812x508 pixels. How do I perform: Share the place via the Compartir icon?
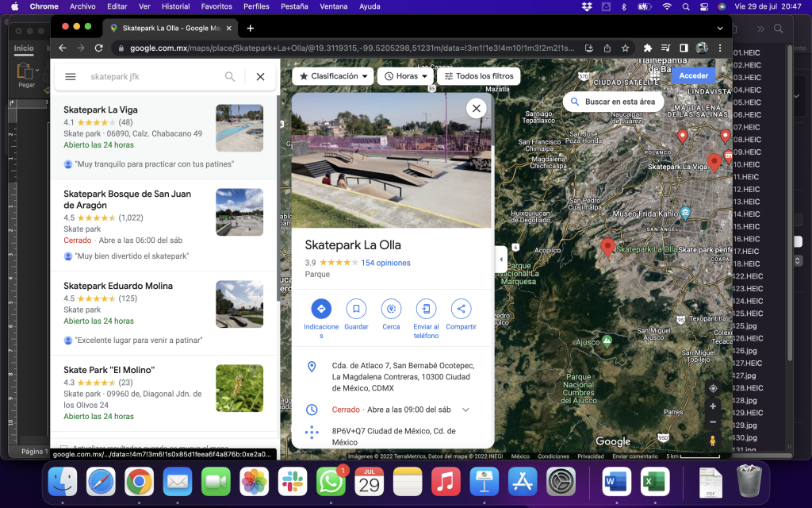click(461, 309)
